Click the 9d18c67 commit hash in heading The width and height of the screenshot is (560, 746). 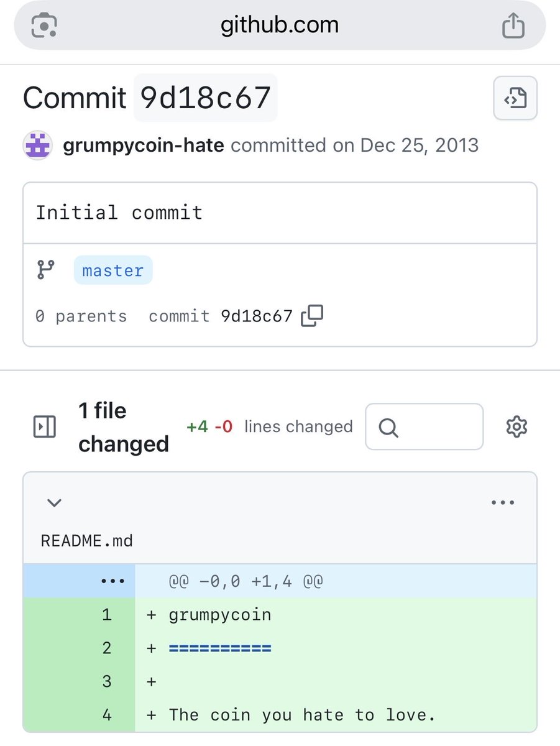[205, 98]
